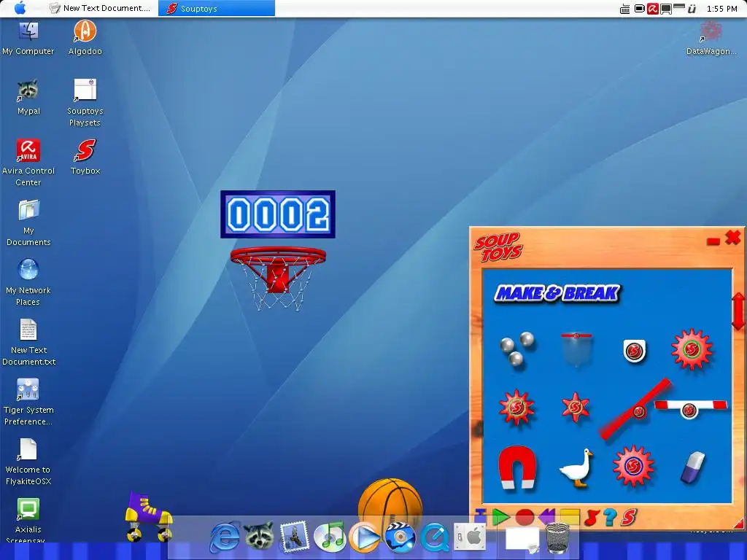Close the Souptoys Toybox window
747x560 pixels.
tap(732, 237)
